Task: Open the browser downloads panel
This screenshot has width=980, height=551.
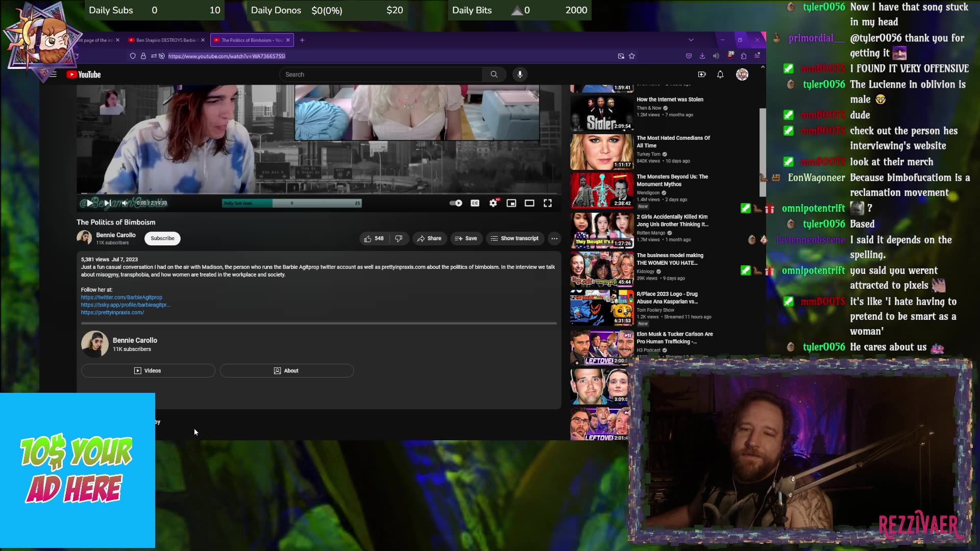Action: coord(702,56)
